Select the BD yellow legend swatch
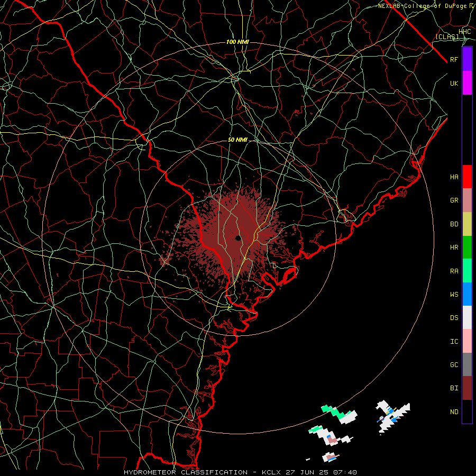Image resolution: width=476 pixels, height=476 pixels. [x=467, y=224]
